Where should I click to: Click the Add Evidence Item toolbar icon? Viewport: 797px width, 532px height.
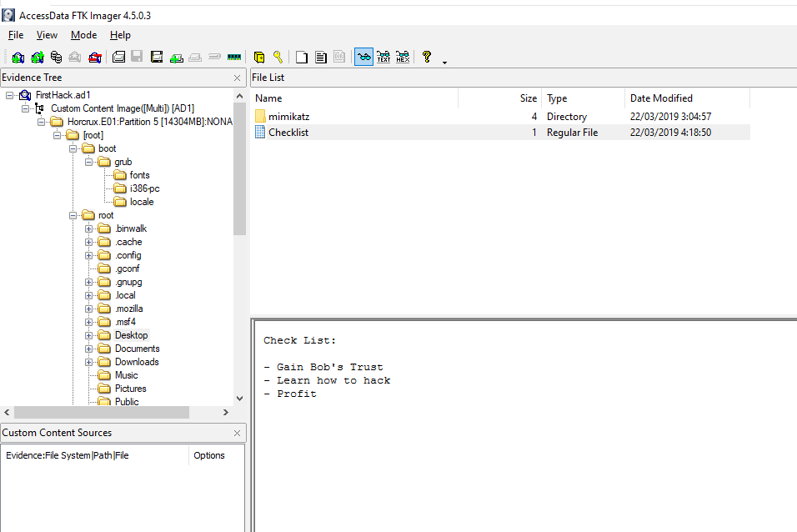tap(18, 58)
